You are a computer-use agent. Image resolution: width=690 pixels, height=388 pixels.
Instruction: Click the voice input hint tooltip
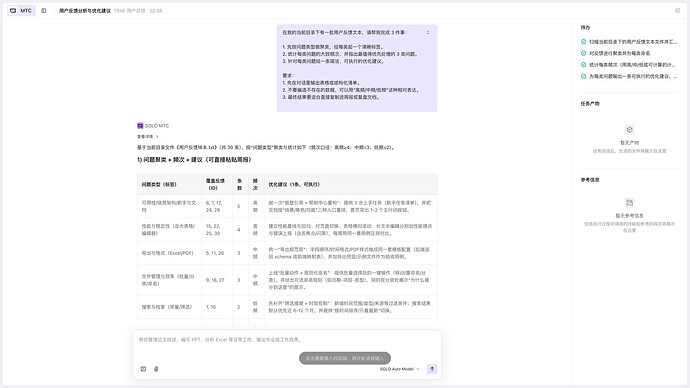345,358
